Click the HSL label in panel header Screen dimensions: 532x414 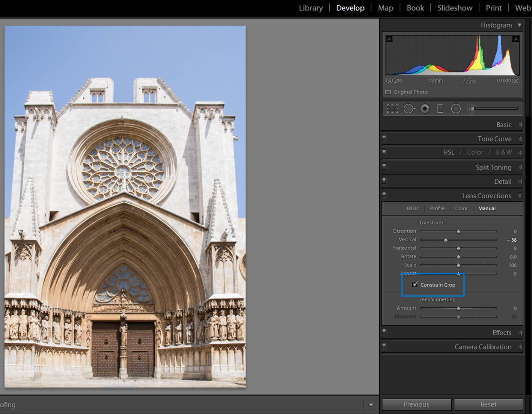pyautogui.click(x=449, y=152)
